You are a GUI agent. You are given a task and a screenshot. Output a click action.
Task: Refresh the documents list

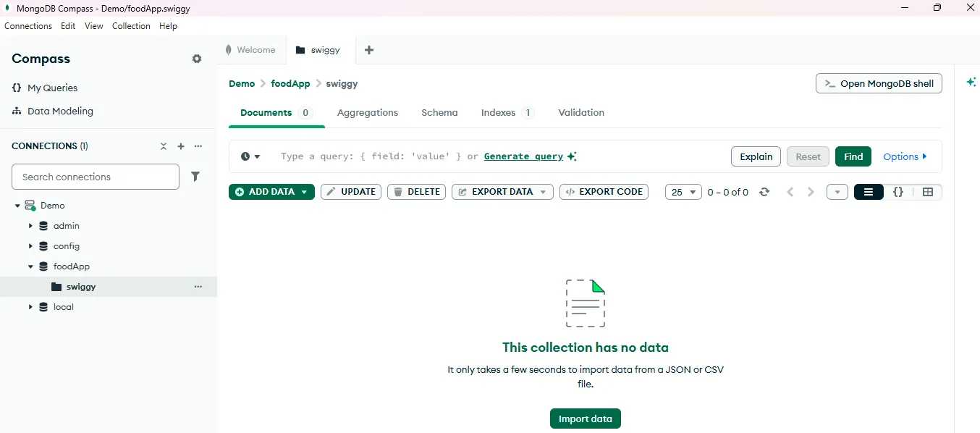[x=764, y=192]
